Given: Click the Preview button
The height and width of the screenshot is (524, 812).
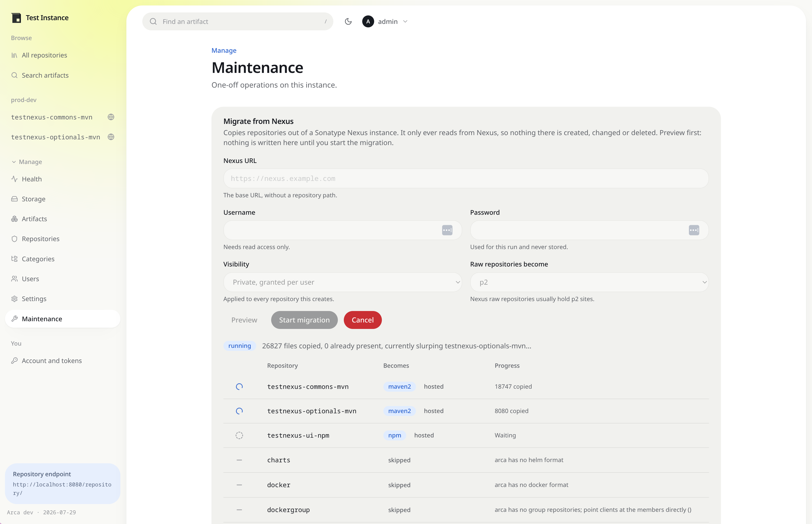Looking at the screenshot, I should pyautogui.click(x=244, y=320).
